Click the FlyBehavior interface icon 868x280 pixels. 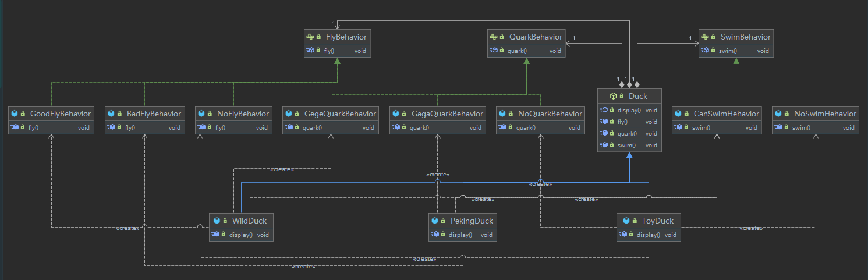(x=310, y=37)
